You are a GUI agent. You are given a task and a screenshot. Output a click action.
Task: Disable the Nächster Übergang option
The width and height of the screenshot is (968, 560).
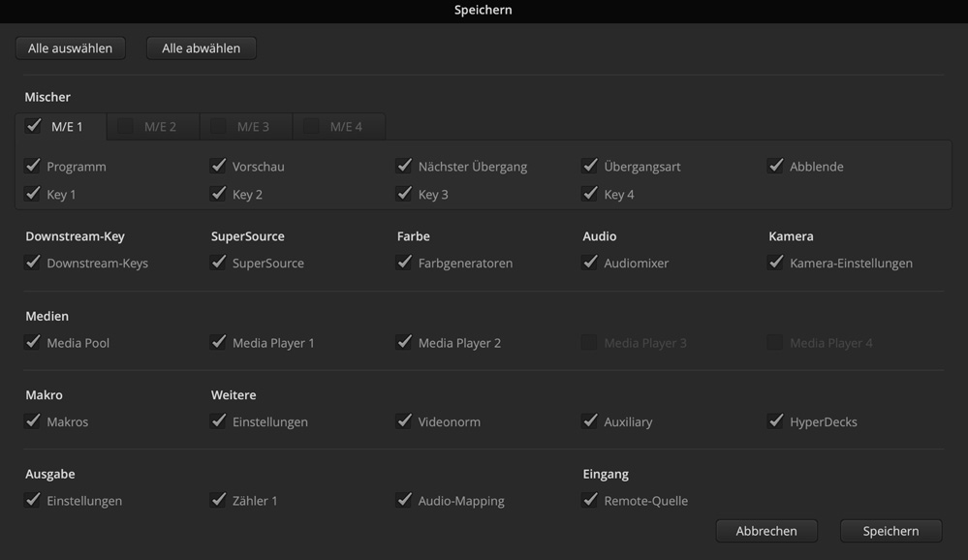tap(405, 166)
